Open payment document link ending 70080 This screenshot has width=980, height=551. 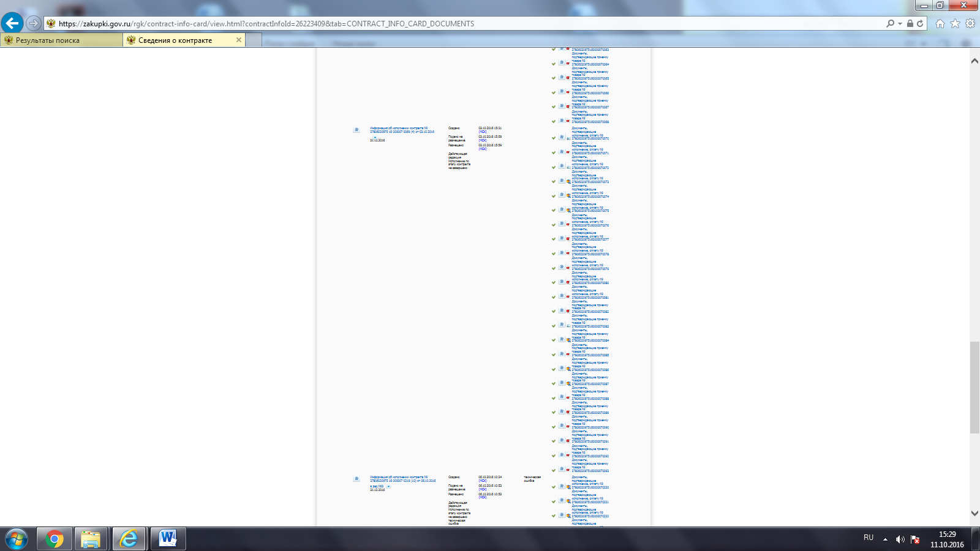590,277
